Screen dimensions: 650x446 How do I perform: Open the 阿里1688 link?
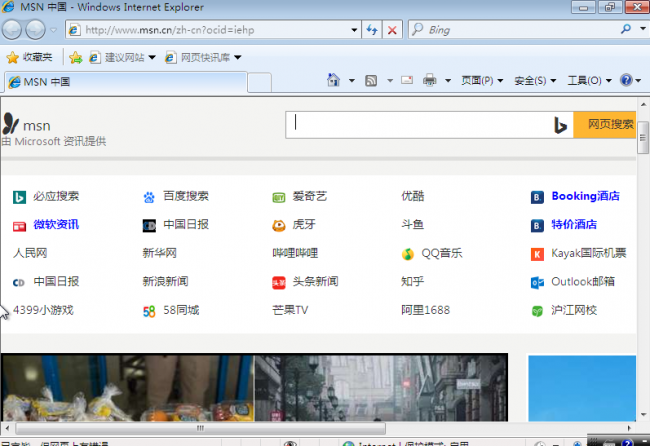425,310
